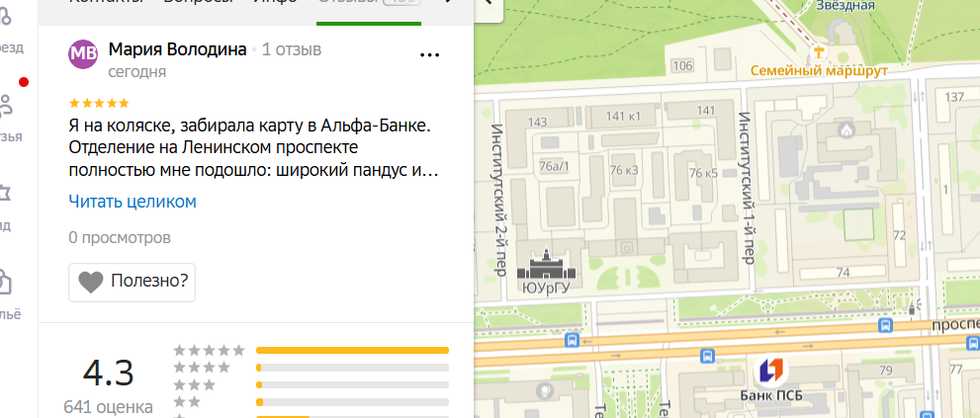Click the two grey stars row label
The width and height of the screenshot is (980, 418).
click(x=188, y=402)
